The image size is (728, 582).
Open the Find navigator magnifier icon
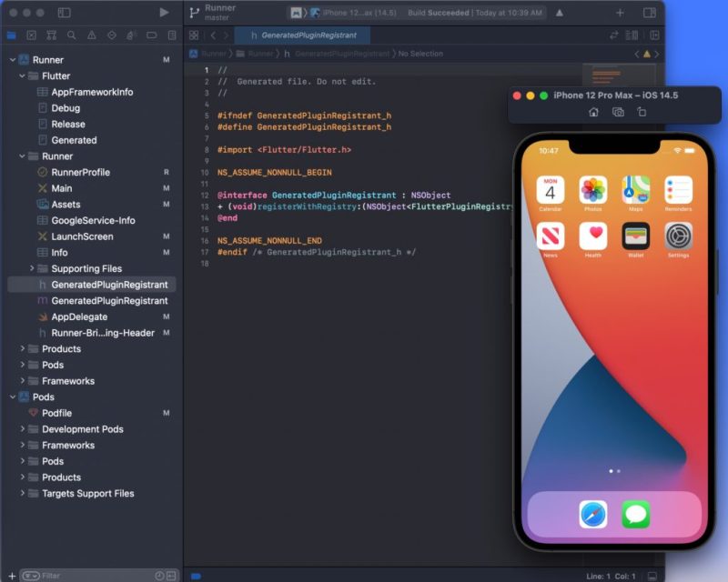pos(72,35)
